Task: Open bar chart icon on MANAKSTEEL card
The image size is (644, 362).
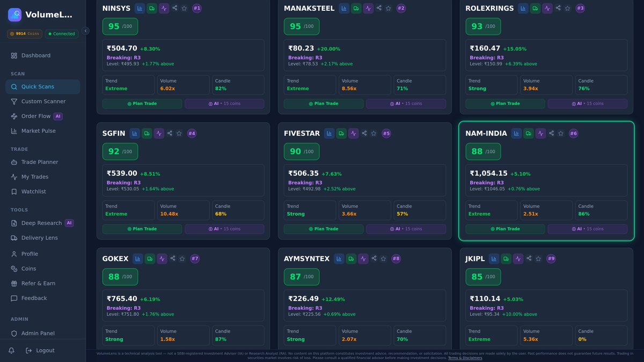Action: (343, 8)
